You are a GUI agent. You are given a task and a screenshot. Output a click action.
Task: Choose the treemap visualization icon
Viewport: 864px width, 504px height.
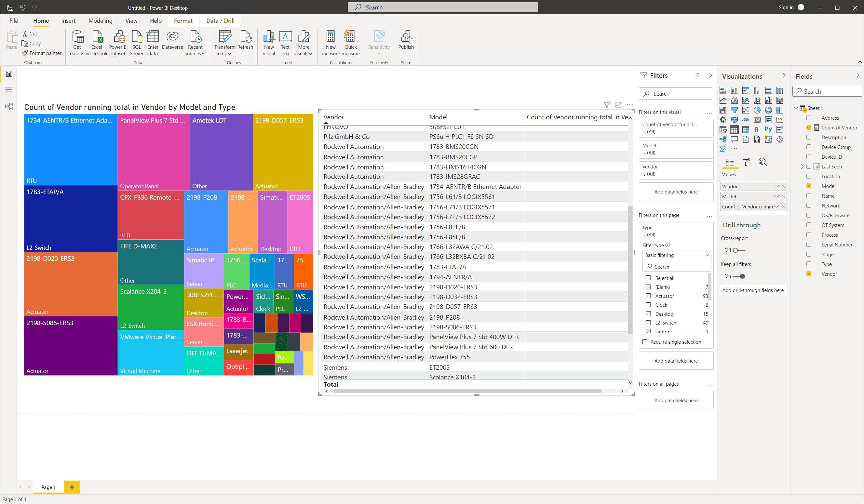pos(780,110)
